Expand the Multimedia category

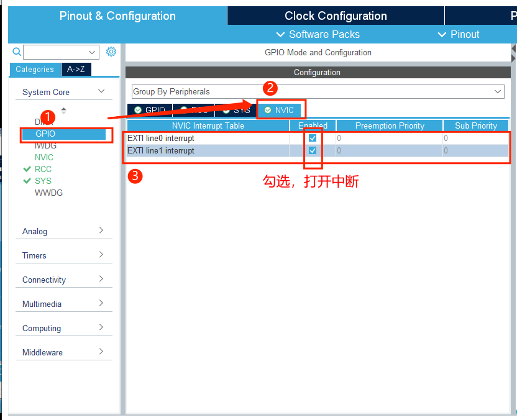click(101, 303)
